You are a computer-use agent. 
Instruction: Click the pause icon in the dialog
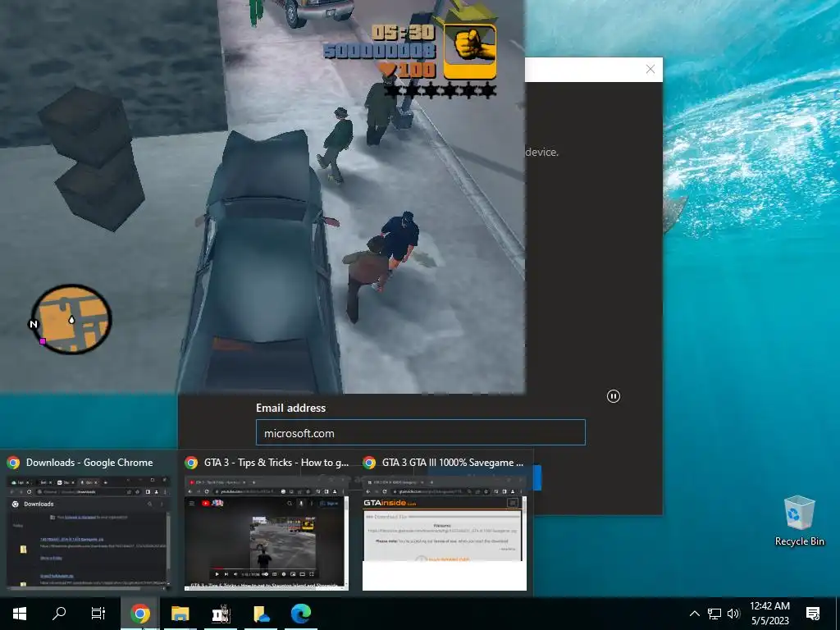point(614,396)
